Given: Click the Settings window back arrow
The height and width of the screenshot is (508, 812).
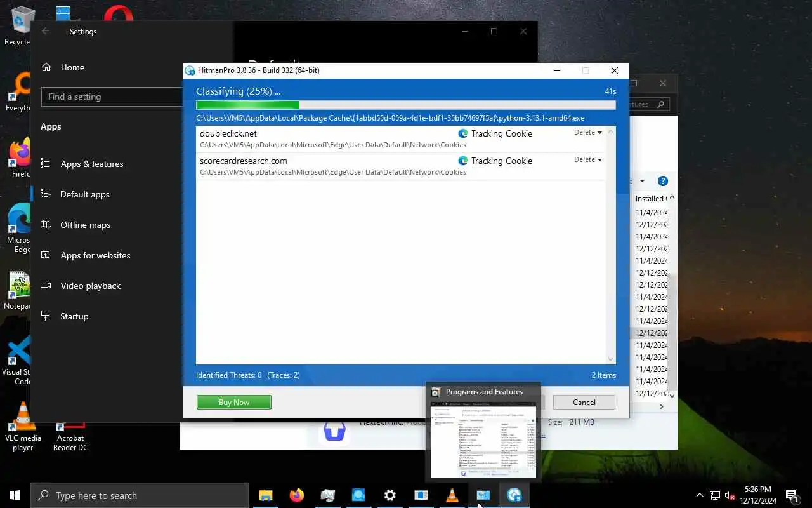Looking at the screenshot, I should pyautogui.click(x=45, y=31).
